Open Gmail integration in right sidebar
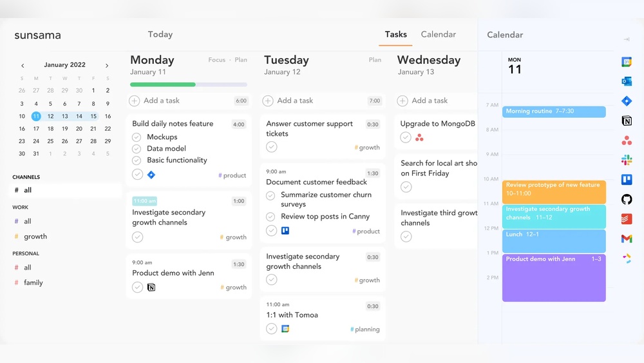The height and width of the screenshot is (363, 644). pyautogui.click(x=627, y=239)
